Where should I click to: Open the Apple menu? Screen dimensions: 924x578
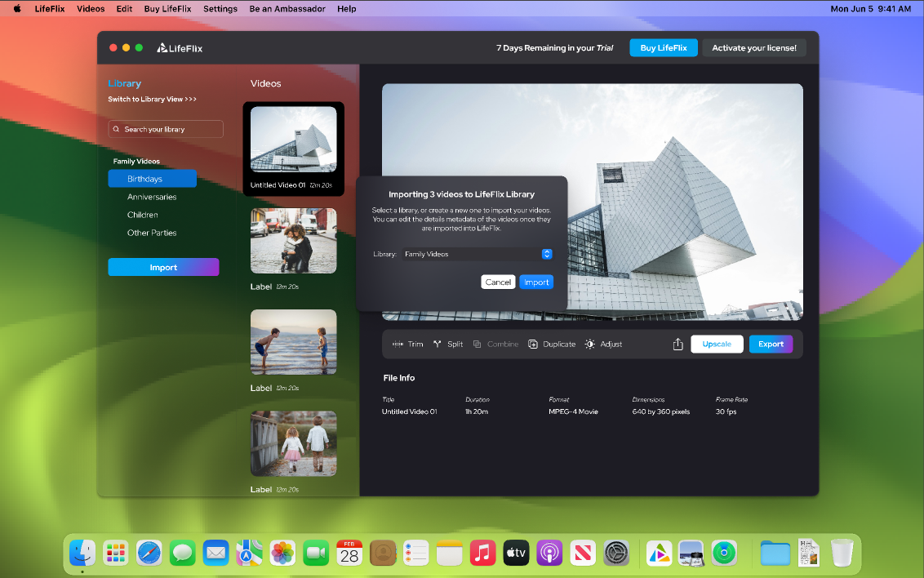(17, 9)
